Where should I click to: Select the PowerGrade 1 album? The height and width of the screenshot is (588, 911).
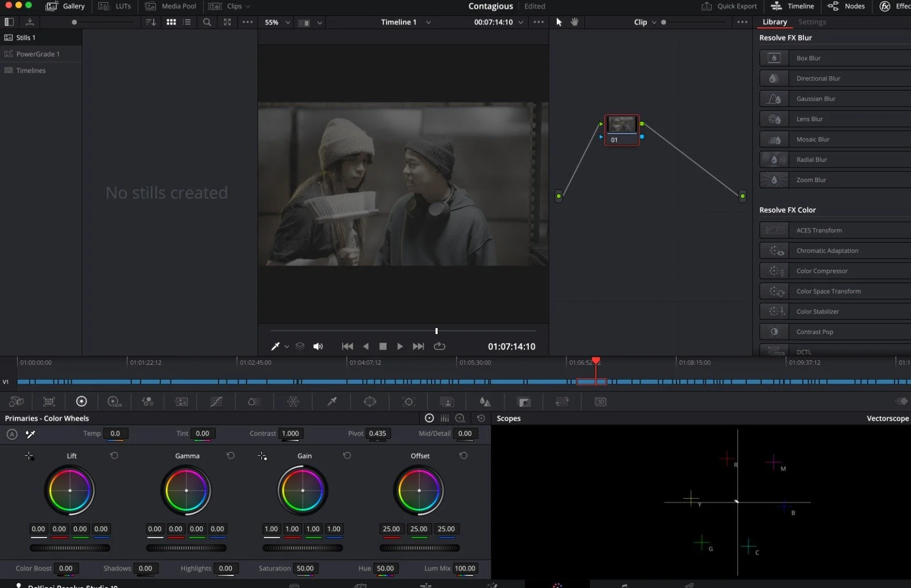click(41, 54)
